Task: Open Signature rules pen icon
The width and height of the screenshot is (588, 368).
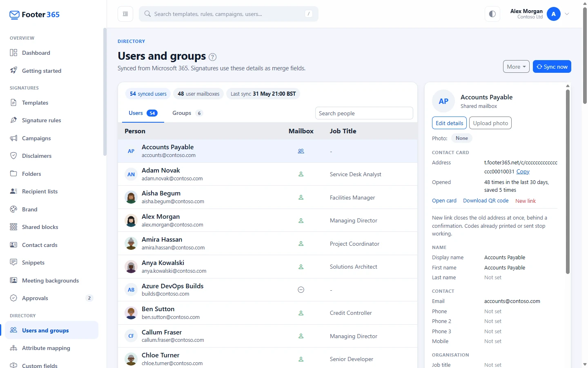Action: tap(13, 120)
